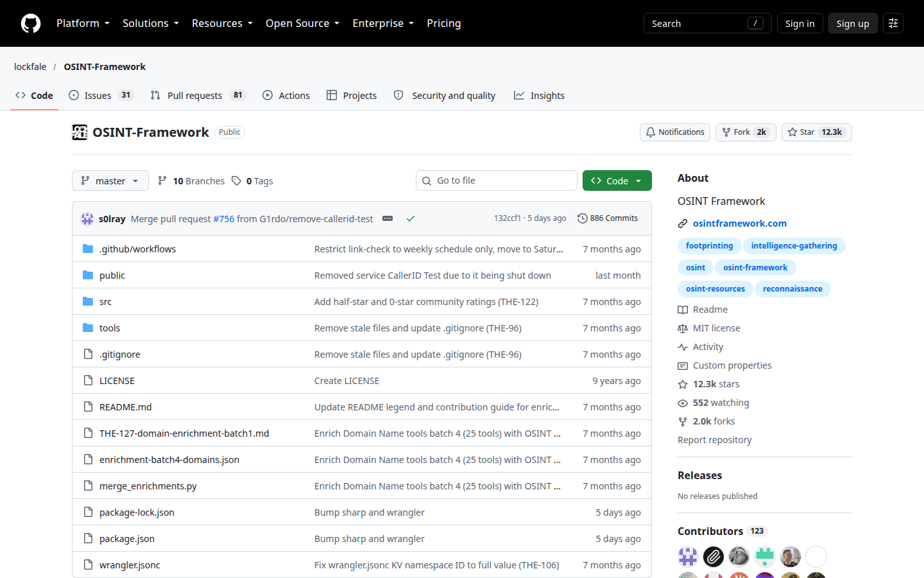This screenshot has width=924, height=578.
Task: Click Report repository link
Action: 714,440
